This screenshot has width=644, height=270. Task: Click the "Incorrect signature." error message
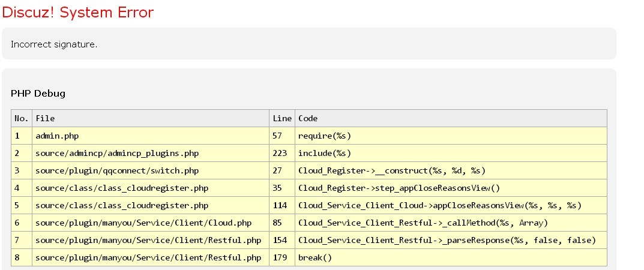pyautogui.click(x=54, y=44)
